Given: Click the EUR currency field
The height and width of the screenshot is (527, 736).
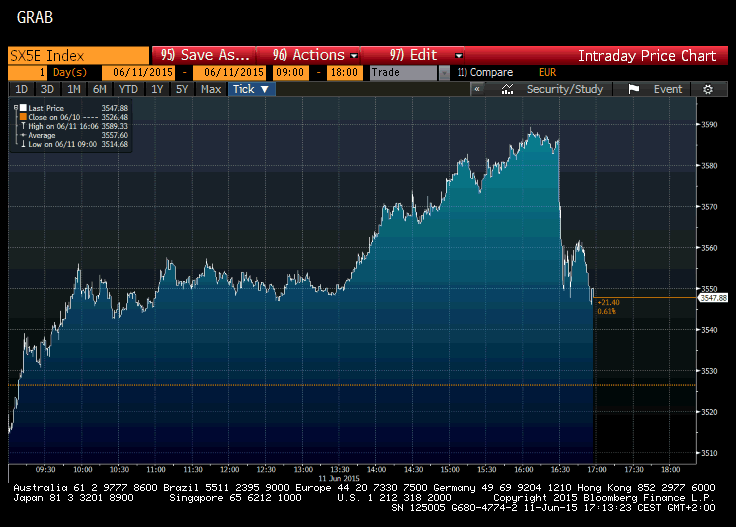Looking at the screenshot, I should 547,72.
